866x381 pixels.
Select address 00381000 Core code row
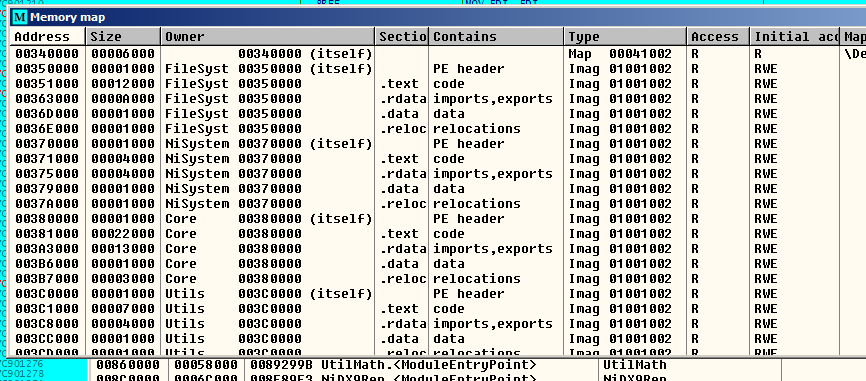[x=438, y=234]
